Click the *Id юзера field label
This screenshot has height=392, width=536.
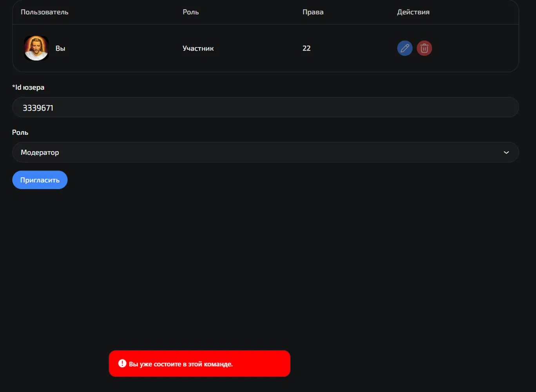pos(28,87)
